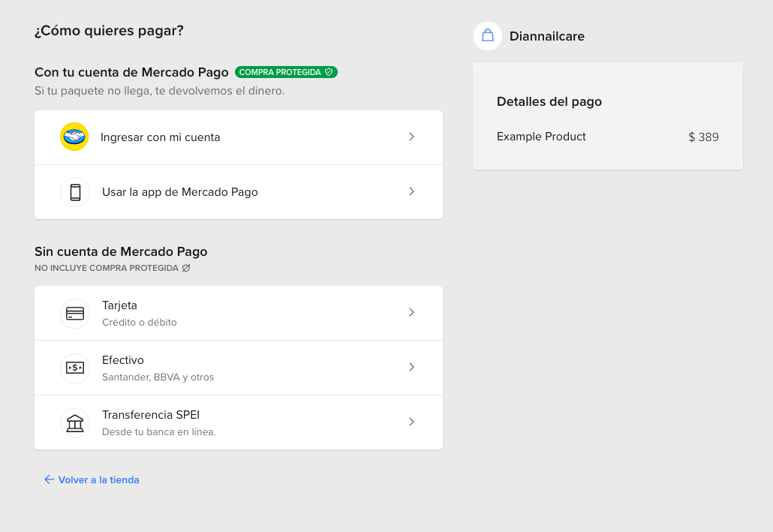Select Transferencia SPEI payment method
The width and height of the screenshot is (773, 532).
pyautogui.click(x=239, y=422)
